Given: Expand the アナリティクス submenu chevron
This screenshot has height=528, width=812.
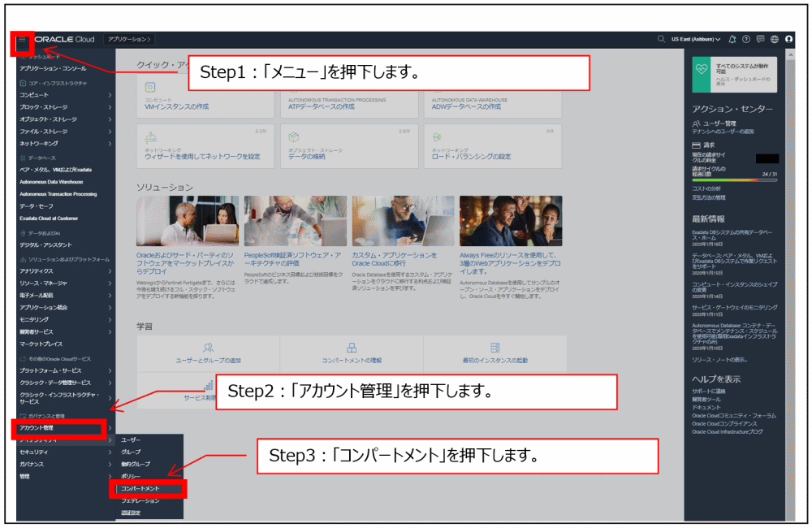Looking at the screenshot, I should pyautogui.click(x=110, y=271).
